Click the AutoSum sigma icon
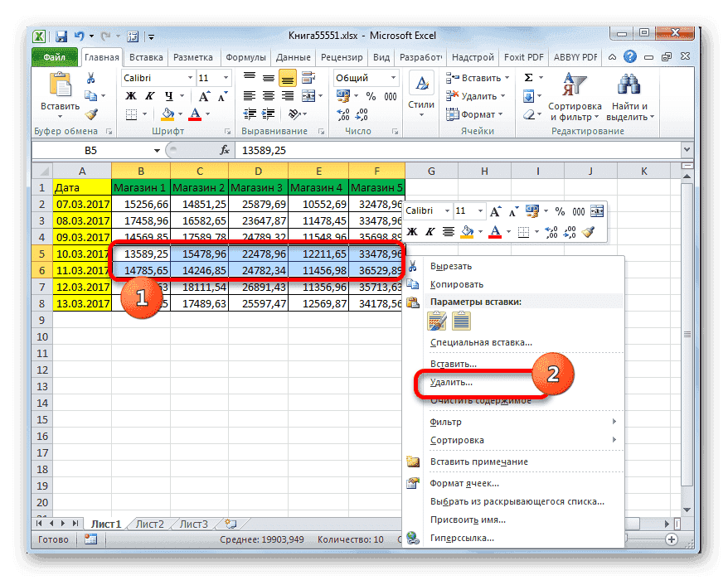The height and width of the screenshot is (580, 728). [x=527, y=78]
